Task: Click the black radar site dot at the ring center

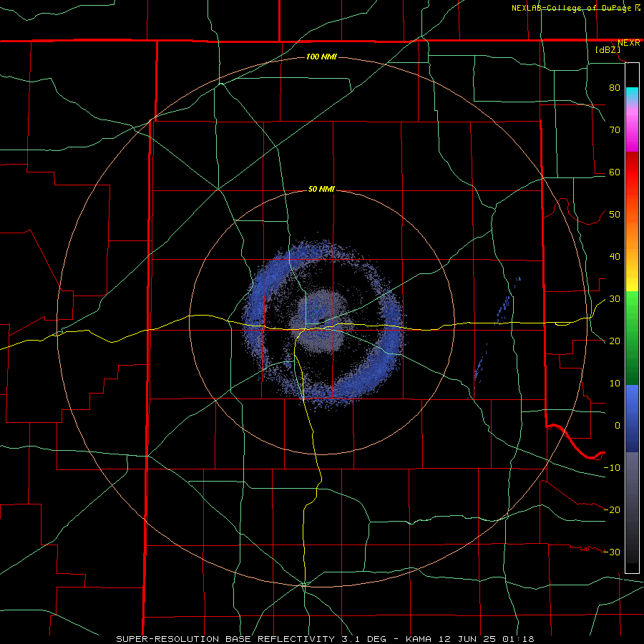Action: tap(321, 321)
